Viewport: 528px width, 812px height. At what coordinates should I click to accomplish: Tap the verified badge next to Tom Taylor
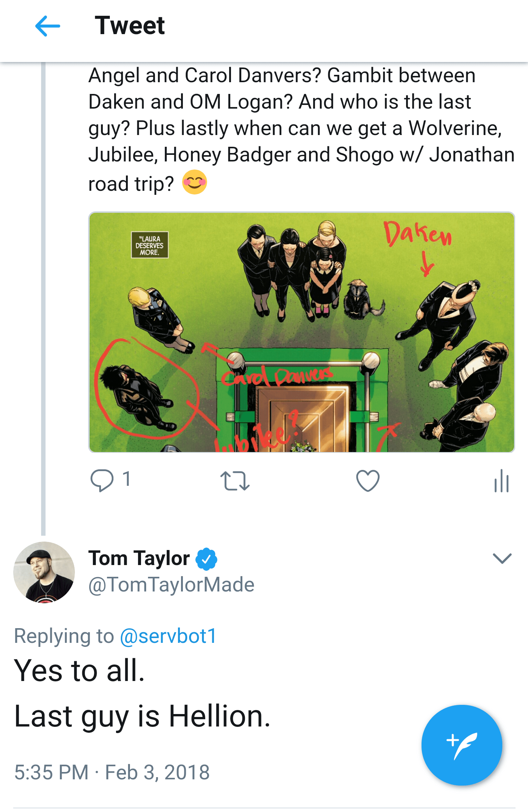(206, 559)
